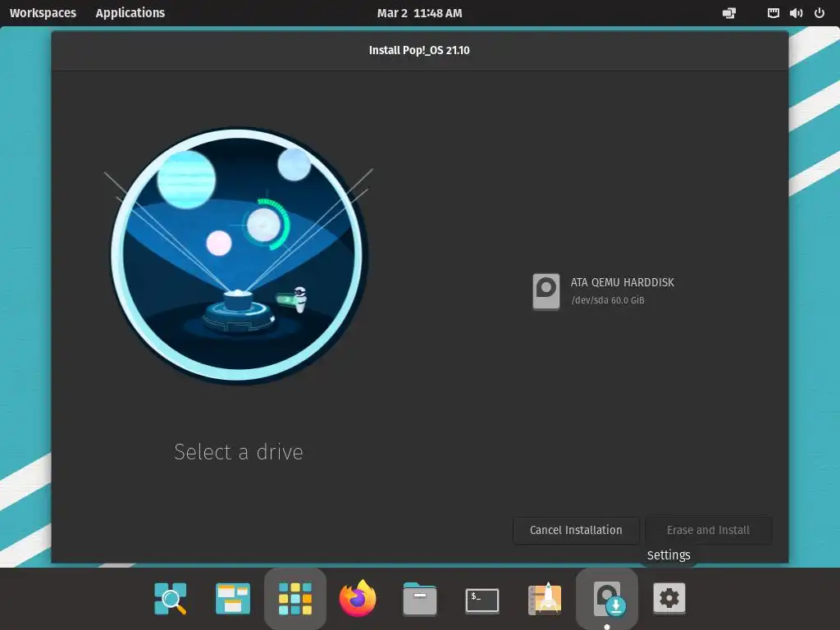Screen dimensions: 840x630
Task: Open the clock and calendar panel
Action: 419,13
